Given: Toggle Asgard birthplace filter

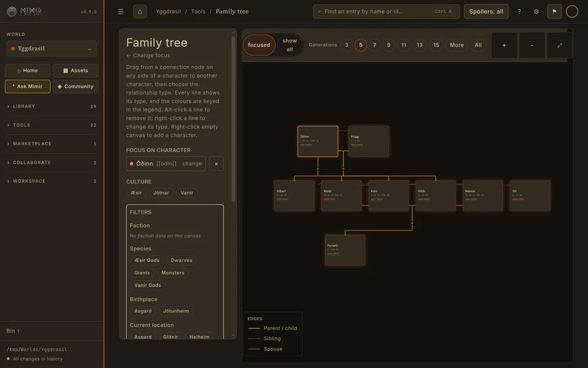Looking at the screenshot, I should click(x=143, y=311).
